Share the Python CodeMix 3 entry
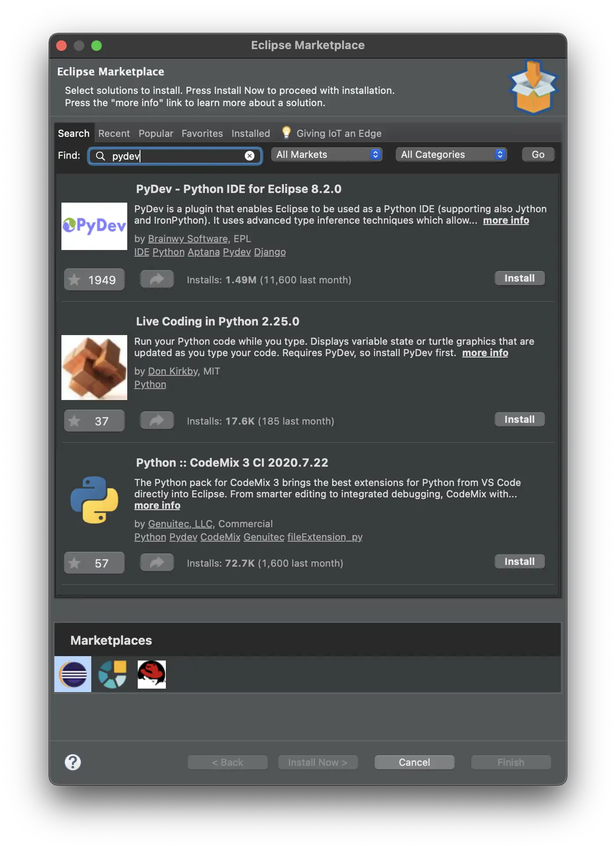Image resolution: width=616 pixels, height=850 pixels. coord(157,563)
